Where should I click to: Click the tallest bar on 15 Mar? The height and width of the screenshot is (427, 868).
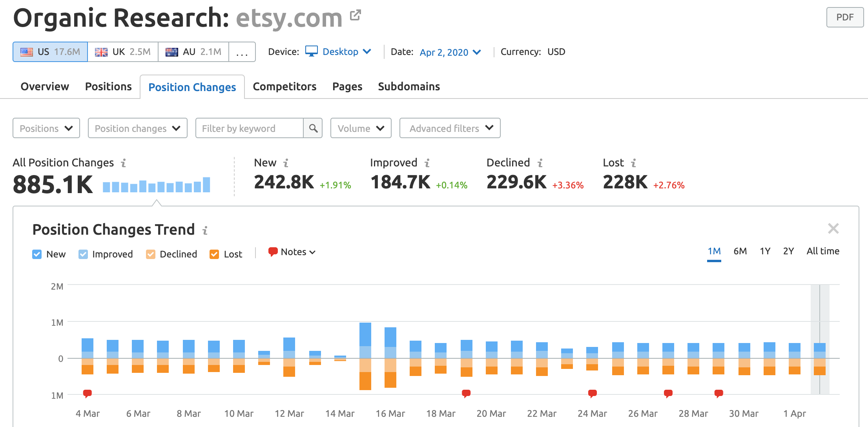pyautogui.click(x=365, y=356)
